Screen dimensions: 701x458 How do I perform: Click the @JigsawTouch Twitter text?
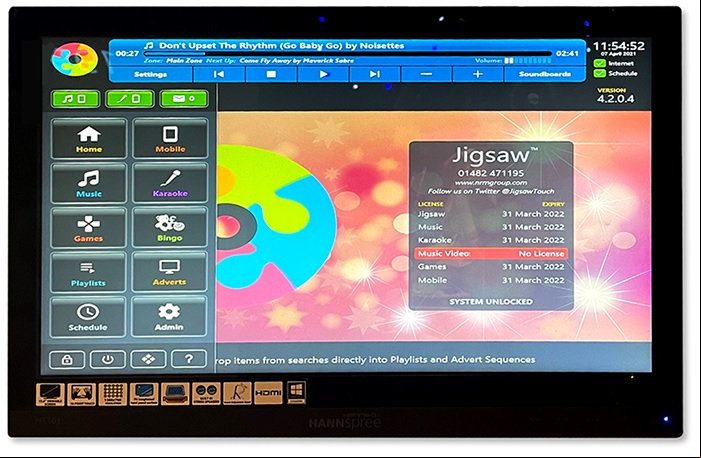528,191
